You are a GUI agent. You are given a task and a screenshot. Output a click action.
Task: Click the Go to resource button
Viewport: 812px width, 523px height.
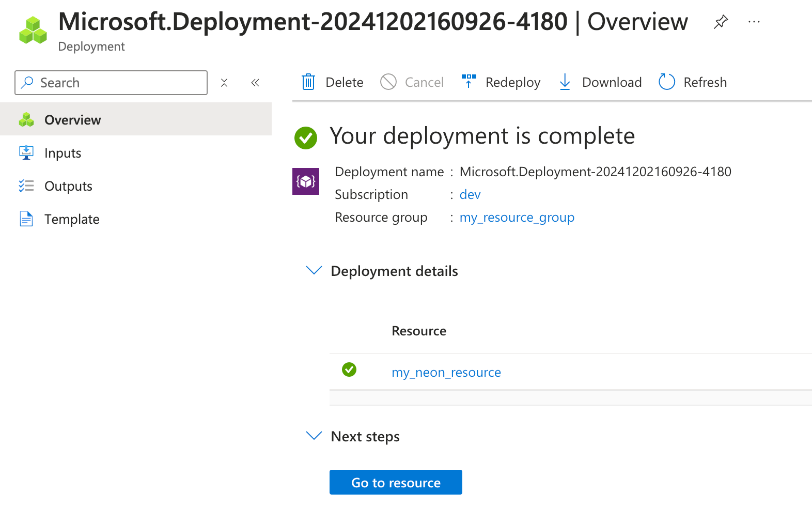tap(396, 482)
